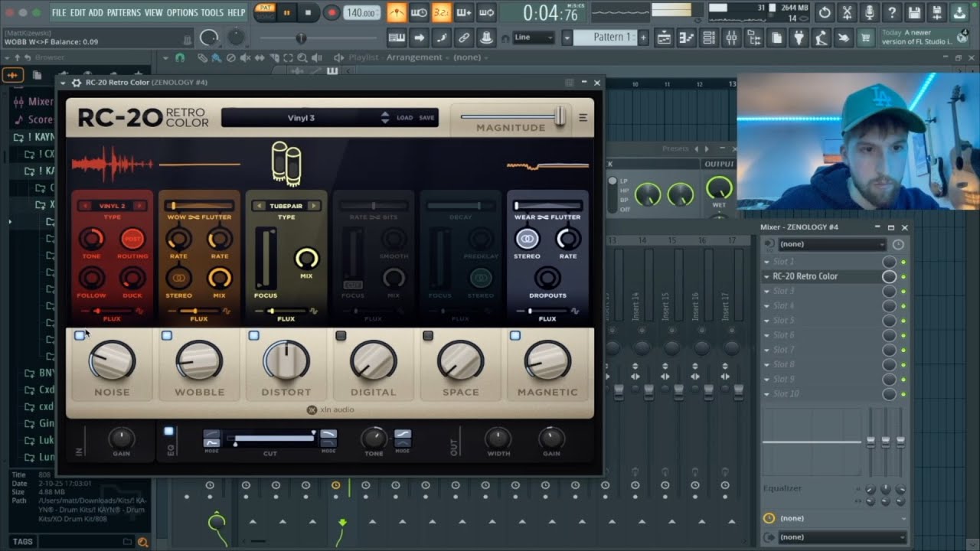Viewport: 980px width, 551px height.
Task: Click the SAVE preset button in RC-20
Action: click(x=426, y=118)
